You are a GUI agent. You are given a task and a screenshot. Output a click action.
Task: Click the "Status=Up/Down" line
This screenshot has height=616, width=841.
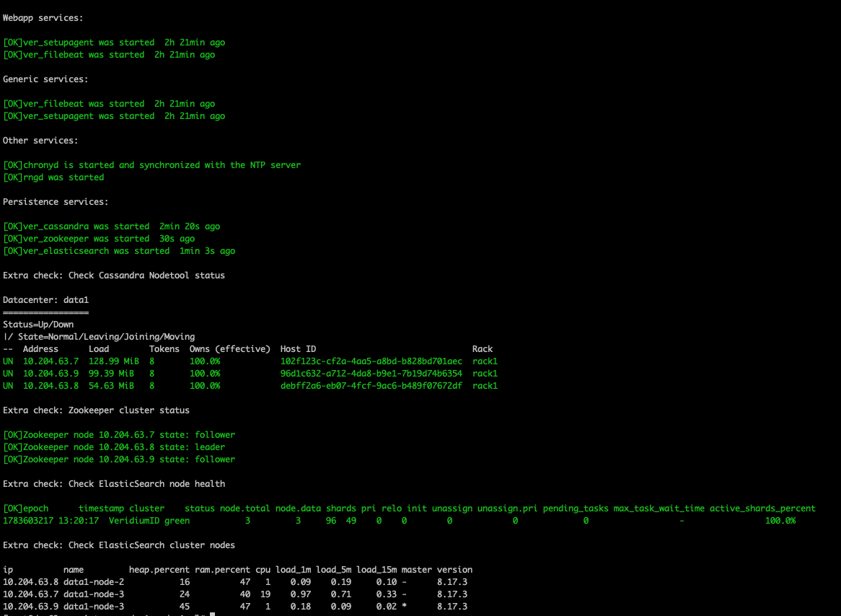click(38, 325)
